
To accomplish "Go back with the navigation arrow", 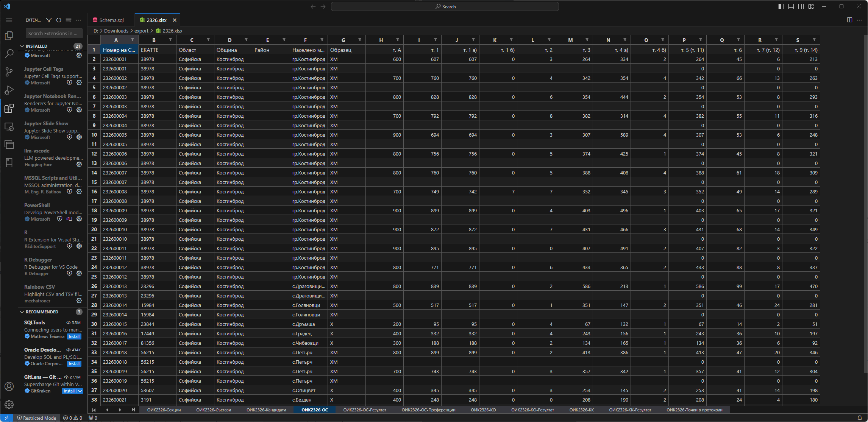I will pyautogui.click(x=313, y=6).
